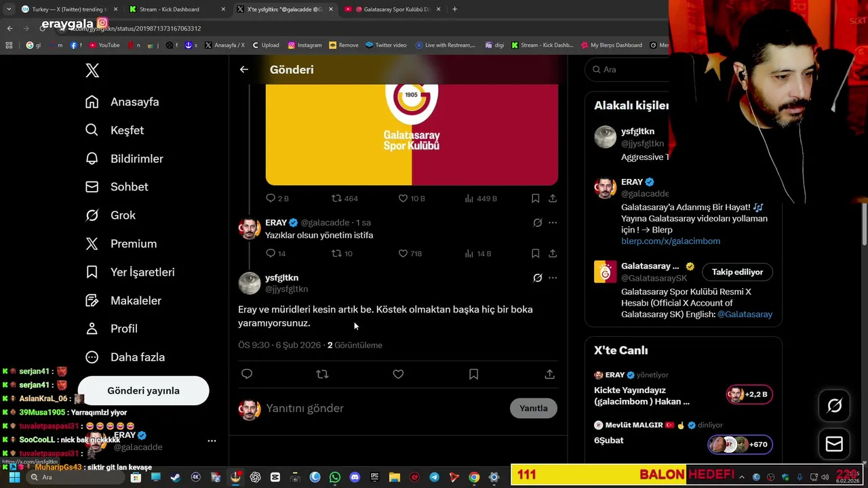Screen dimensions: 868x488
Task: Open the YouTube bookmark
Action: pyautogui.click(x=104, y=45)
